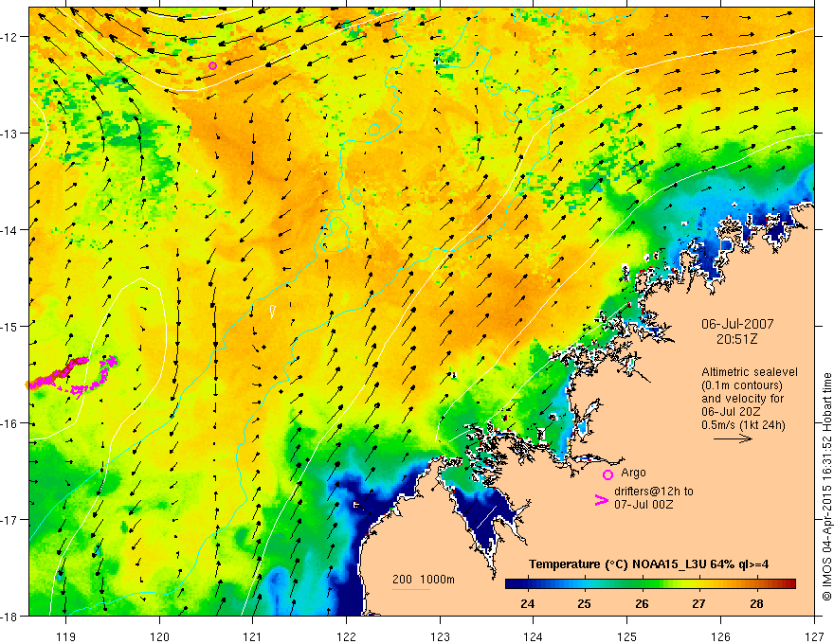Image resolution: width=834 pixels, height=644 pixels.
Task: Click the longitude axis label 122
Action: [346, 636]
